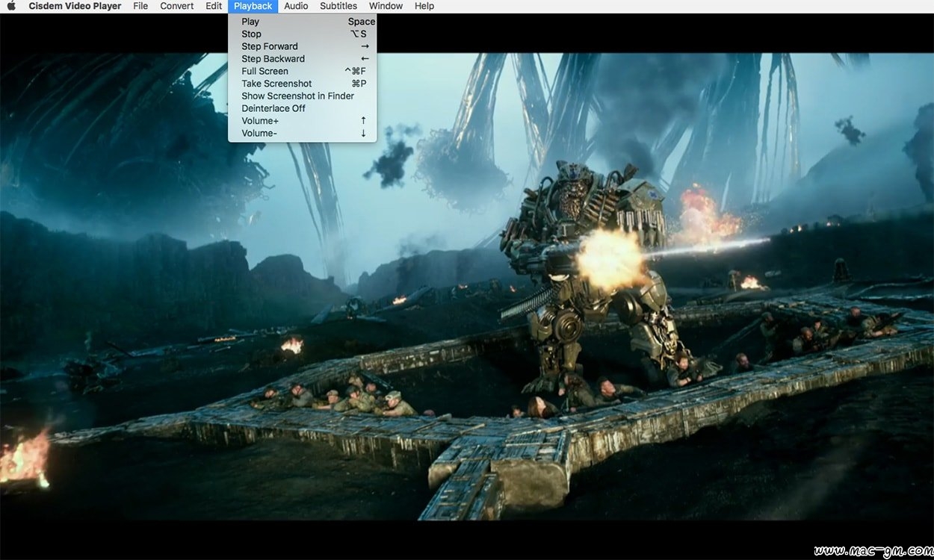Image resolution: width=934 pixels, height=560 pixels.
Task: Choose Full Screen from Playback menu
Action: pos(303,71)
